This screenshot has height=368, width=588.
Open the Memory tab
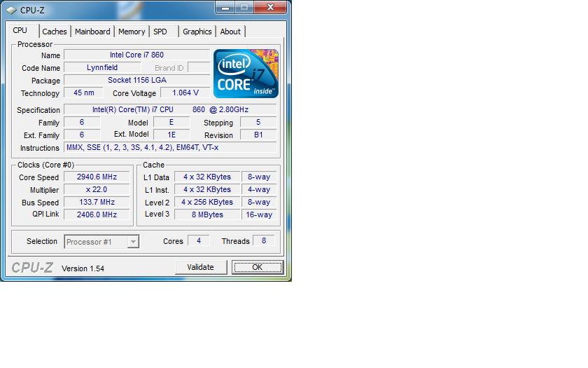pos(132,32)
